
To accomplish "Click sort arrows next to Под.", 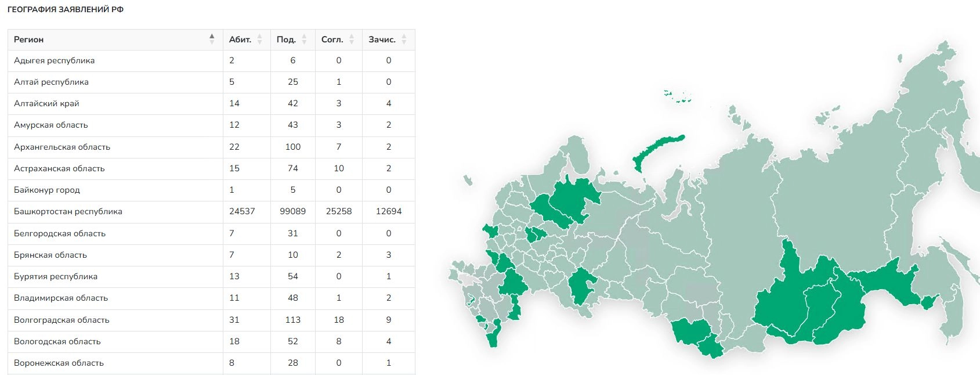I will click(x=304, y=39).
